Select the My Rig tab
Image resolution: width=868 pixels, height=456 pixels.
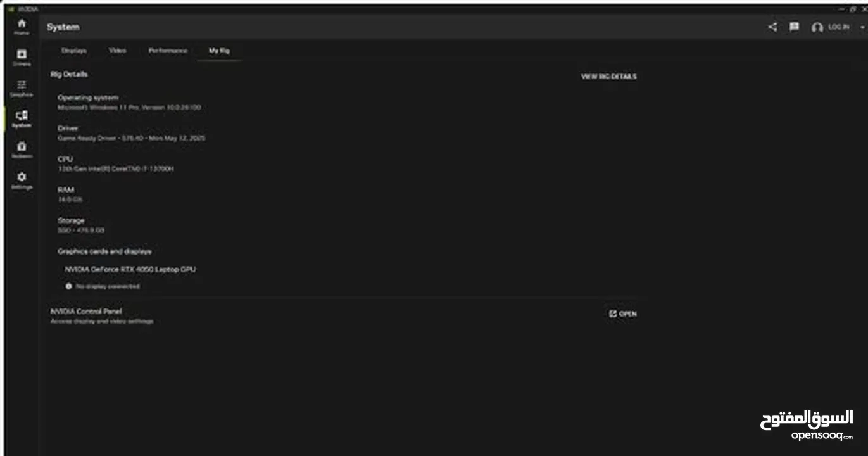click(219, 51)
